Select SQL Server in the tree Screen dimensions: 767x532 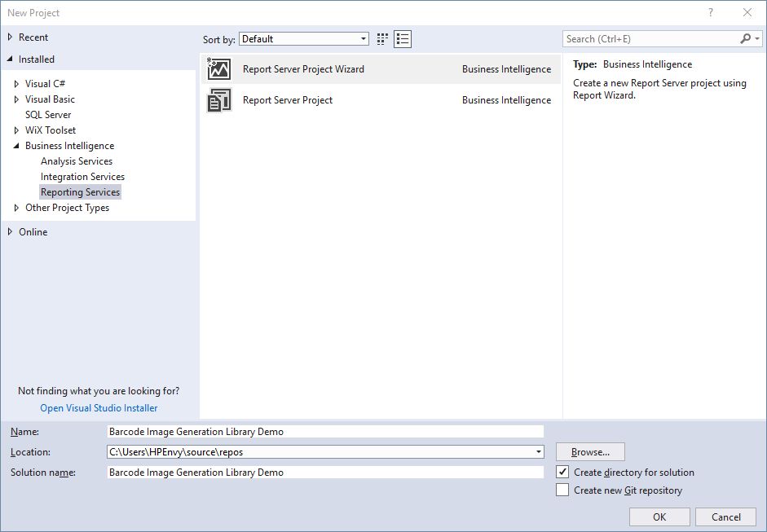pos(48,114)
